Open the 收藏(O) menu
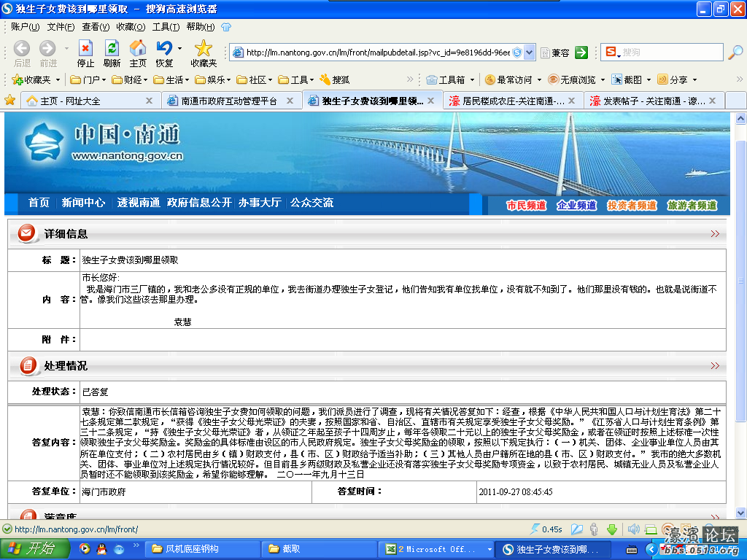 131,27
